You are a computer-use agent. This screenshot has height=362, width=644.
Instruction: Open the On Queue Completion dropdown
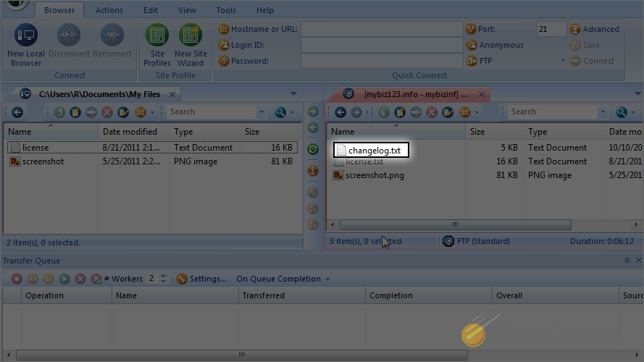pyautogui.click(x=283, y=279)
